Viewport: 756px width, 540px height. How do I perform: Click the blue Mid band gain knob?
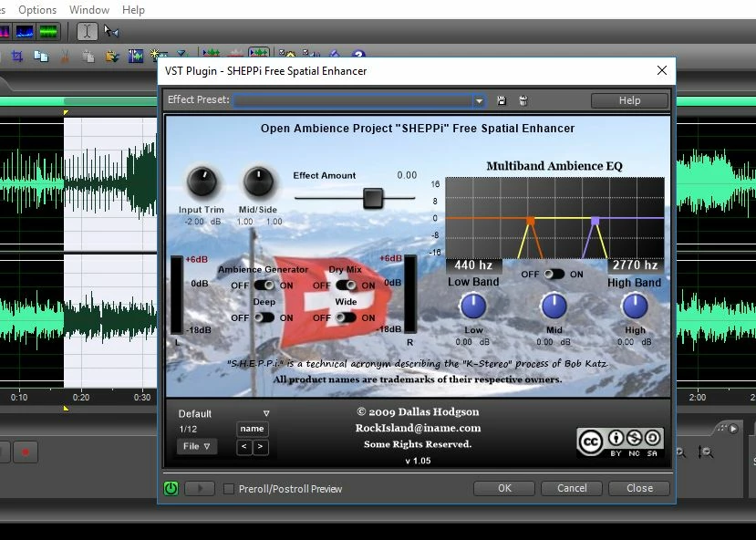[x=554, y=306]
